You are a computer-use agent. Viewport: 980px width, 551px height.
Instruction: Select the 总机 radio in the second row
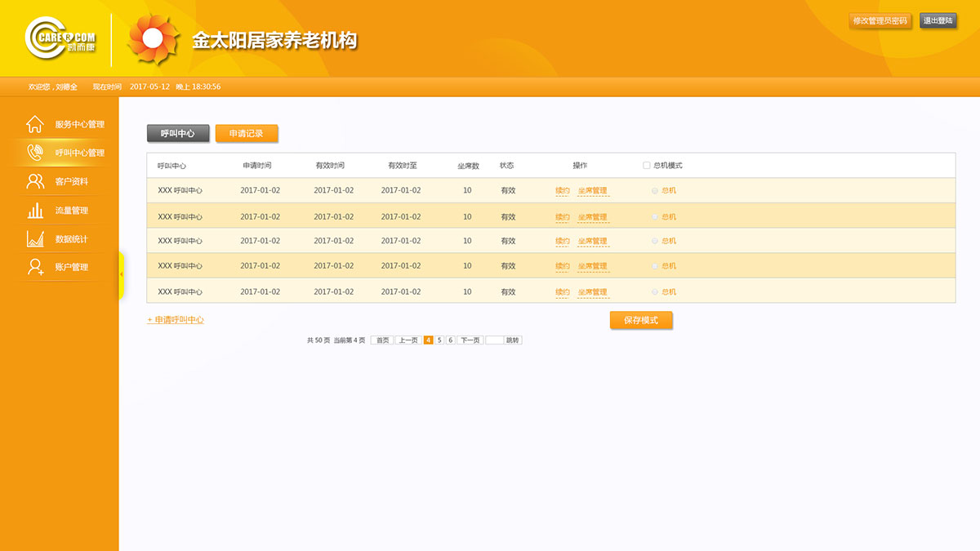pyautogui.click(x=654, y=217)
